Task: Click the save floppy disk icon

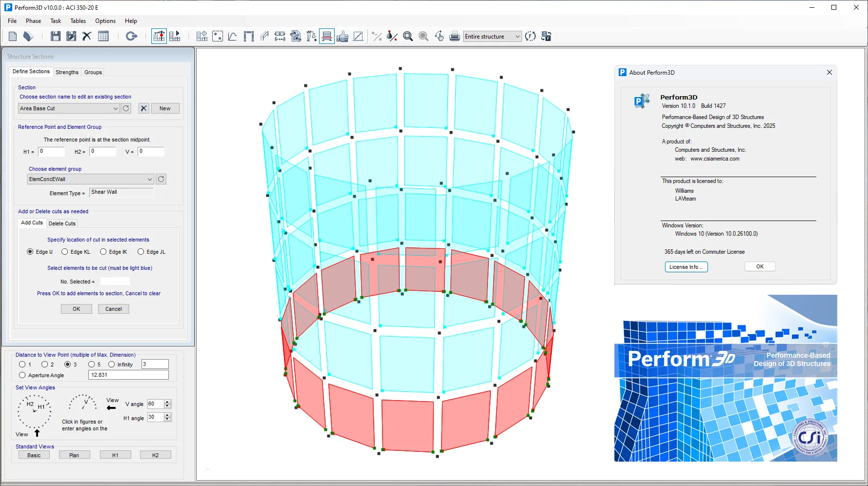Action: pos(56,36)
